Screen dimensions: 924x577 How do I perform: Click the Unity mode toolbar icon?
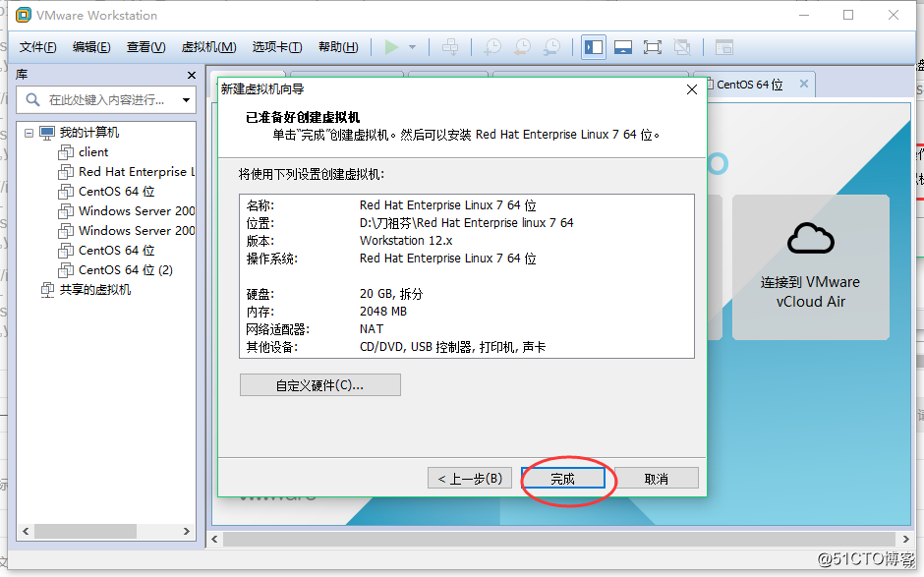click(x=682, y=47)
